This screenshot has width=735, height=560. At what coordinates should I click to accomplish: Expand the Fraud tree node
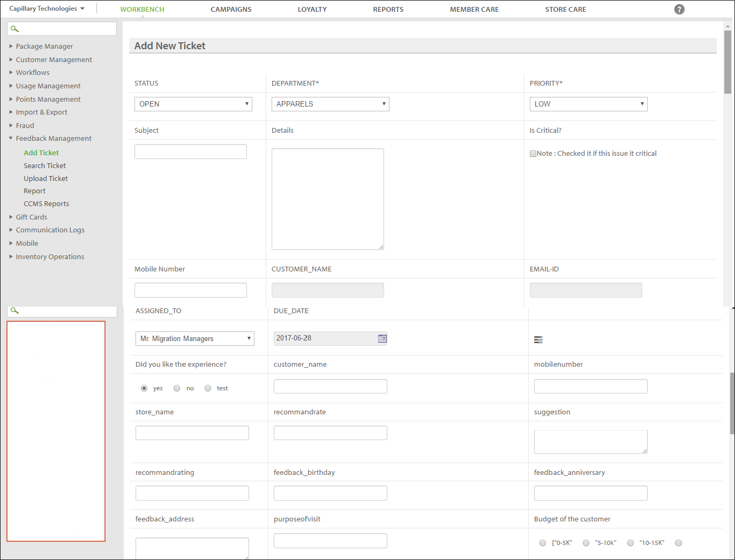coord(11,125)
